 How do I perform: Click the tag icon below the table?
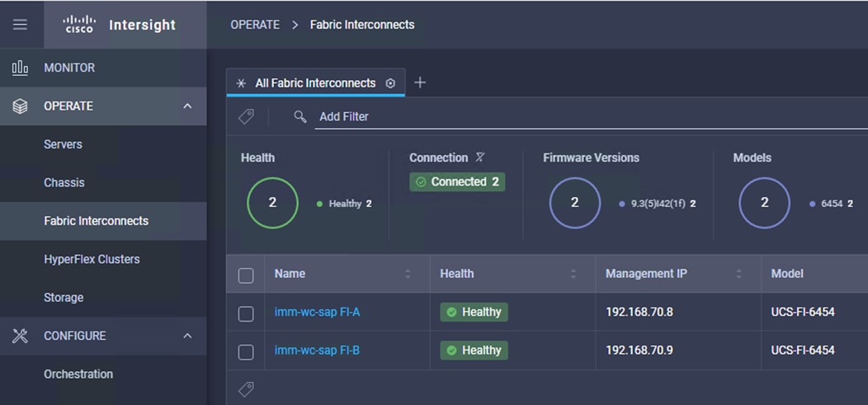(x=246, y=389)
